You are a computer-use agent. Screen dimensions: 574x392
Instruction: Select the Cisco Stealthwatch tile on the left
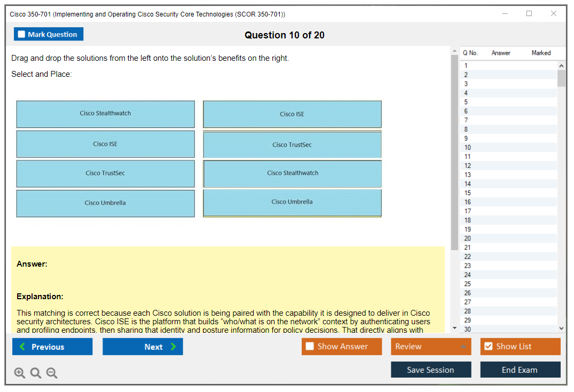click(105, 114)
